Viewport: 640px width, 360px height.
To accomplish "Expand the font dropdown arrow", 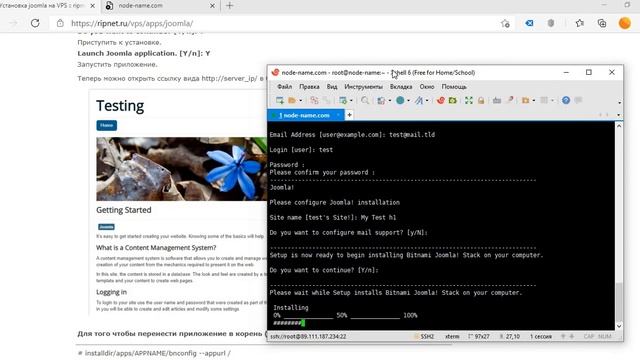I will pos(427,101).
